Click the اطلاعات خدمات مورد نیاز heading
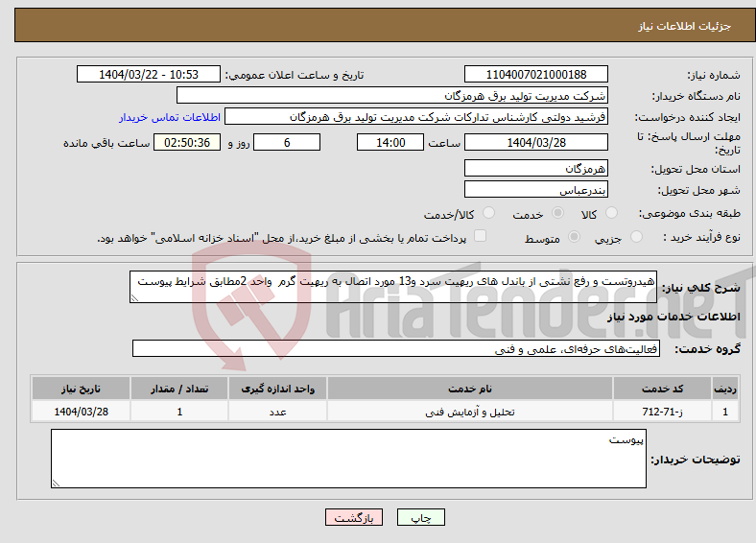 point(673,317)
